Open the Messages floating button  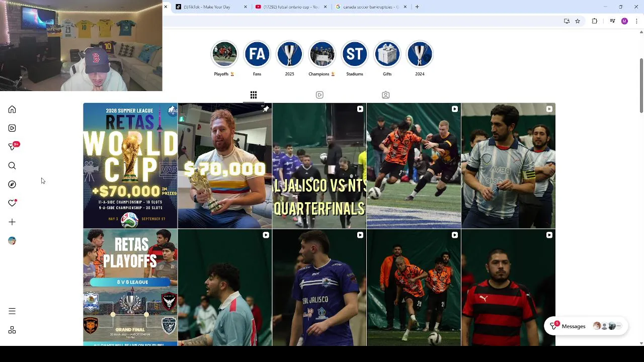pos(586,326)
